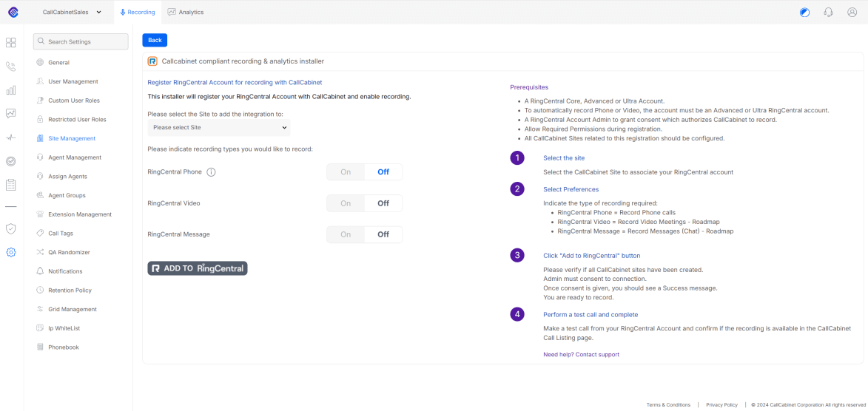Click the clipboard icon in left rail
The width and height of the screenshot is (868, 411).
pyautogui.click(x=11, y=184)
